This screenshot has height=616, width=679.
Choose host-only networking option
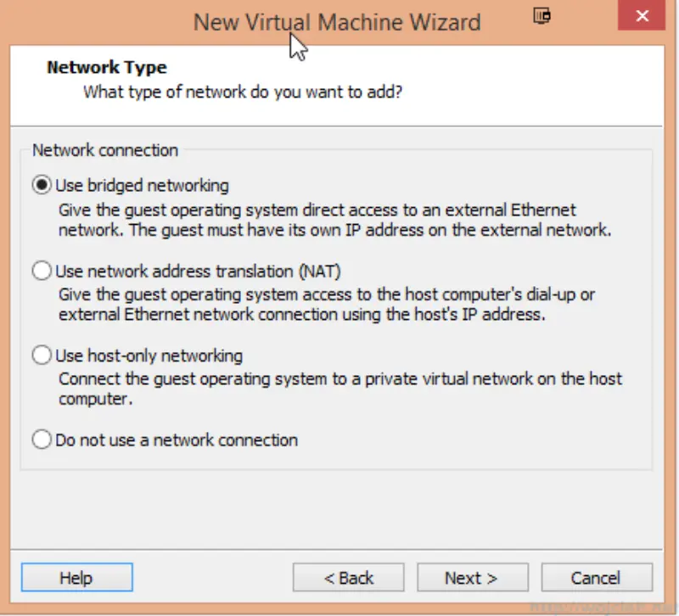pos(41,356)
